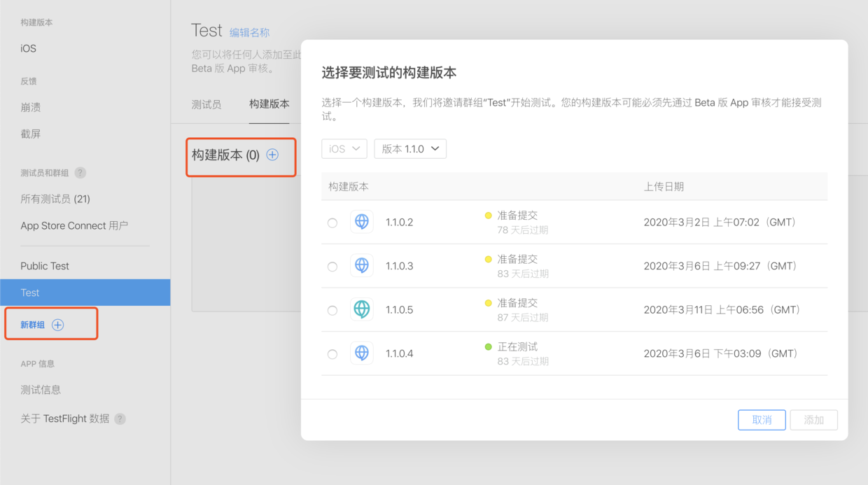Select the radio button for build 1.1.0.2
Viewport: 868px width, 485px height.
[x=332, y=223]
